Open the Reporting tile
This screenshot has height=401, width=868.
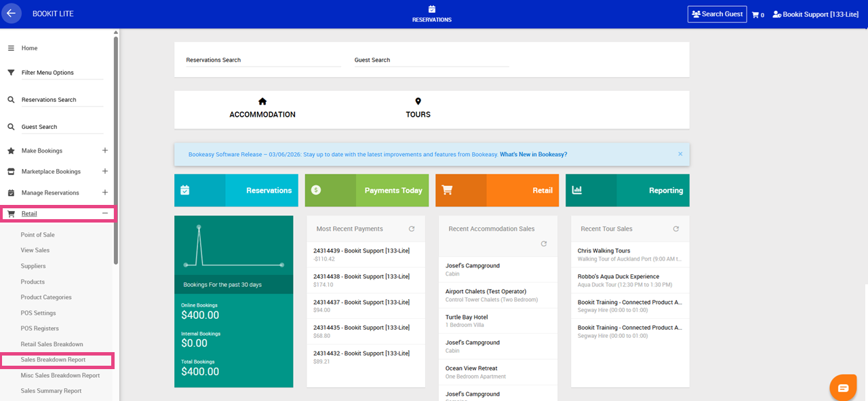pyautogui.click(x=627, y=191)
